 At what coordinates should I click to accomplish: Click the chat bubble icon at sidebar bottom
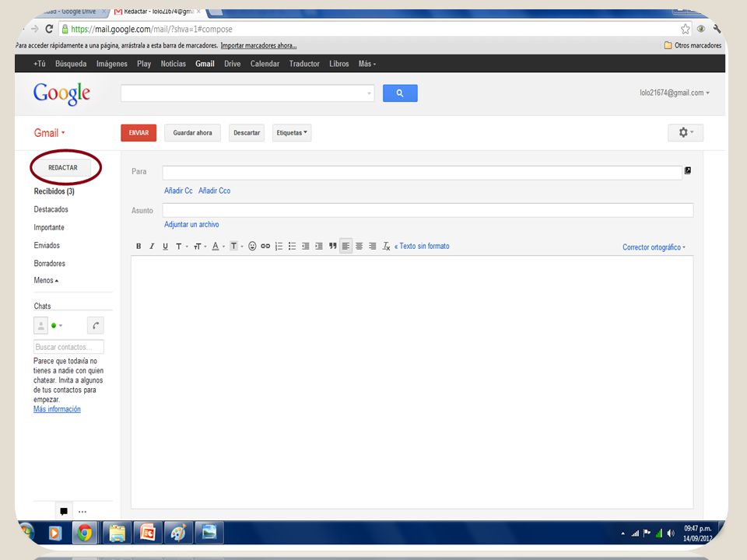[x=64, y=512]
